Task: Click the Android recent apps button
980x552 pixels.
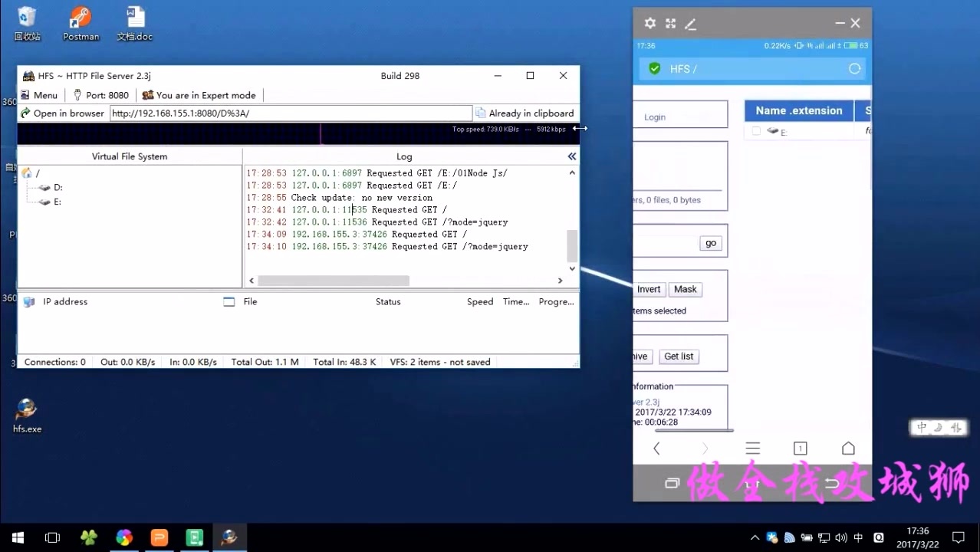Action: (x=672, y=483)
